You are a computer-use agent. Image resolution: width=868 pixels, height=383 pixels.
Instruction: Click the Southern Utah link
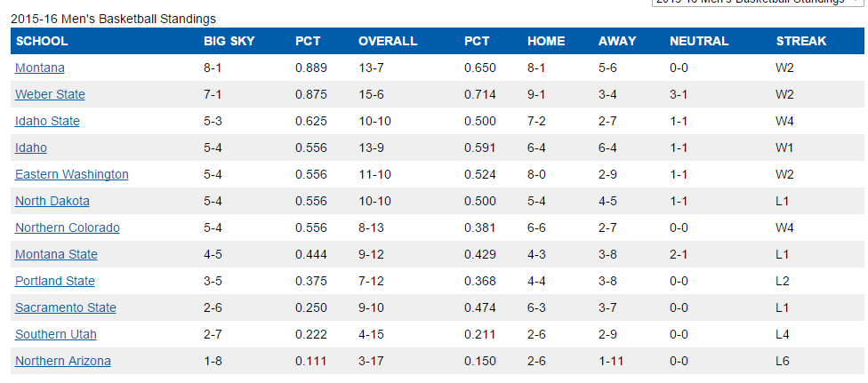click(56, 334)
